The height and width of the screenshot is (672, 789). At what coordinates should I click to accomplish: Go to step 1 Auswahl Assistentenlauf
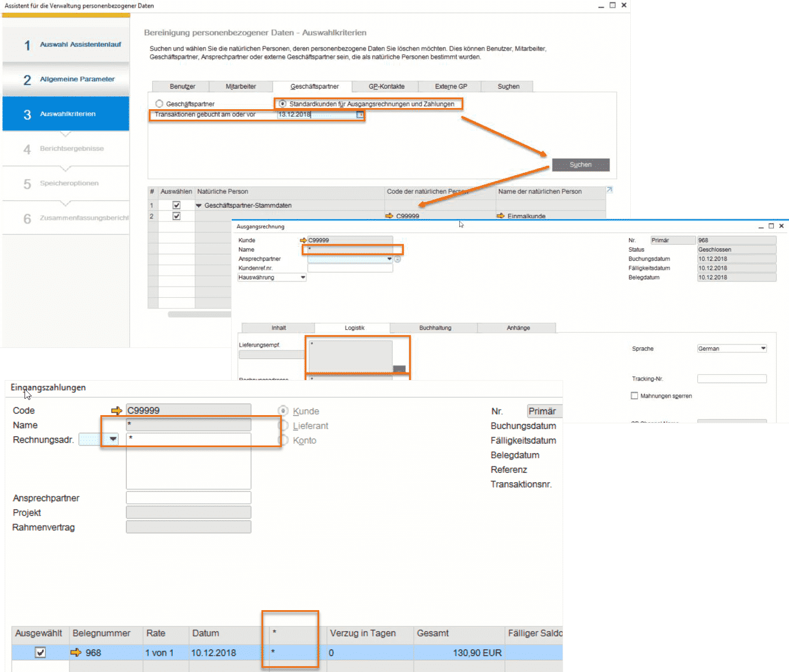(x=66, y=44)
